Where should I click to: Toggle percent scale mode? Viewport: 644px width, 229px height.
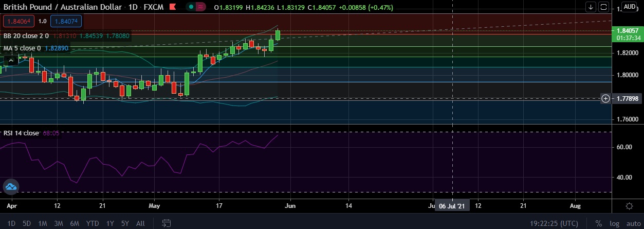pyautogui.click(x=599, y=223)
